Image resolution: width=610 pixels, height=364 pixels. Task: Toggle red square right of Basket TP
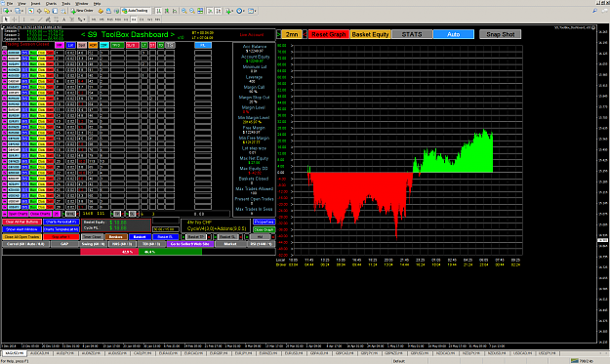click(209, 236)
